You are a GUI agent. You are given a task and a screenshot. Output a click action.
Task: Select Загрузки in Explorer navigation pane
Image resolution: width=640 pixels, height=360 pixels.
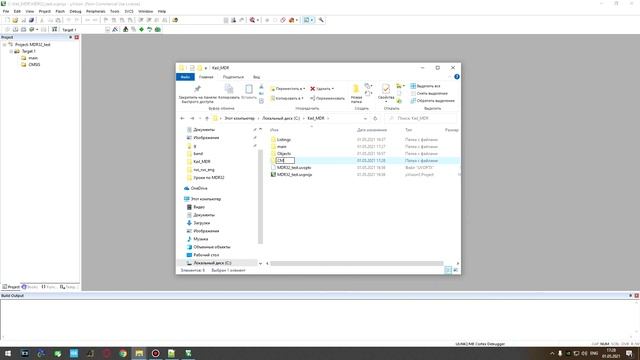[201, 223]
